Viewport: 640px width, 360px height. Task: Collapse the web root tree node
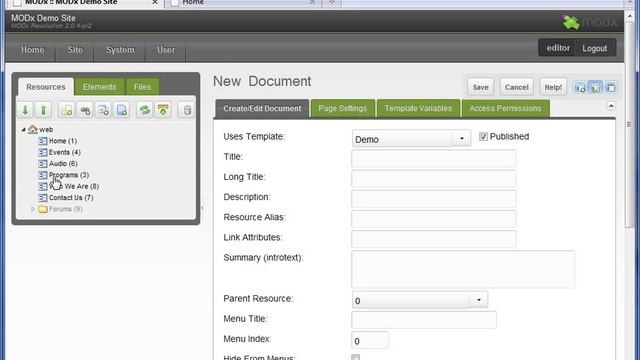[x=24, y=129]
